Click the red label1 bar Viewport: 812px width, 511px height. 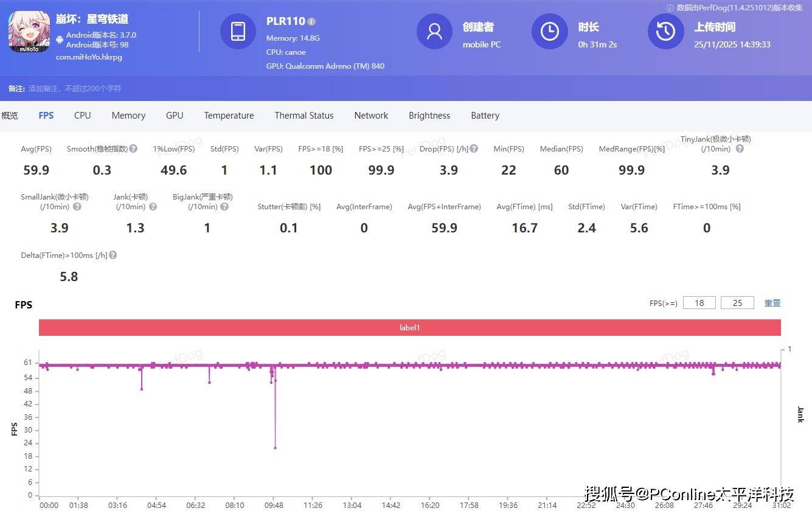409,328
